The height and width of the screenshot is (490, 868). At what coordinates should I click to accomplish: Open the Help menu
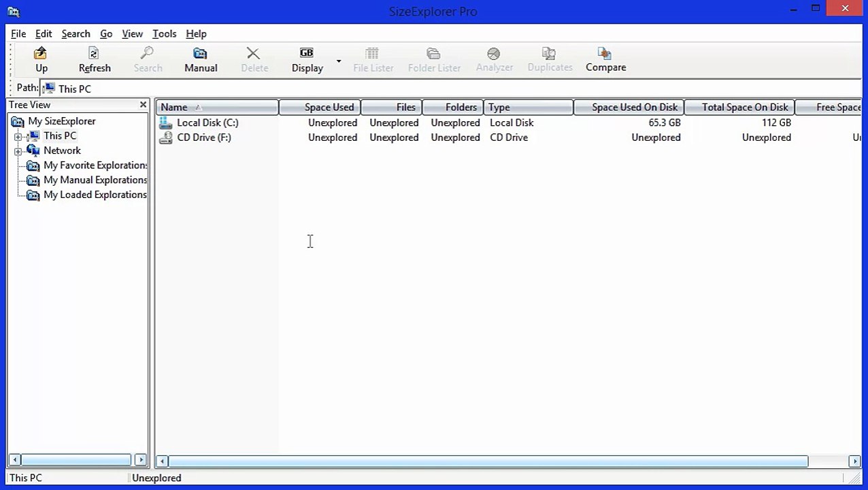click(x=196, y=33)
